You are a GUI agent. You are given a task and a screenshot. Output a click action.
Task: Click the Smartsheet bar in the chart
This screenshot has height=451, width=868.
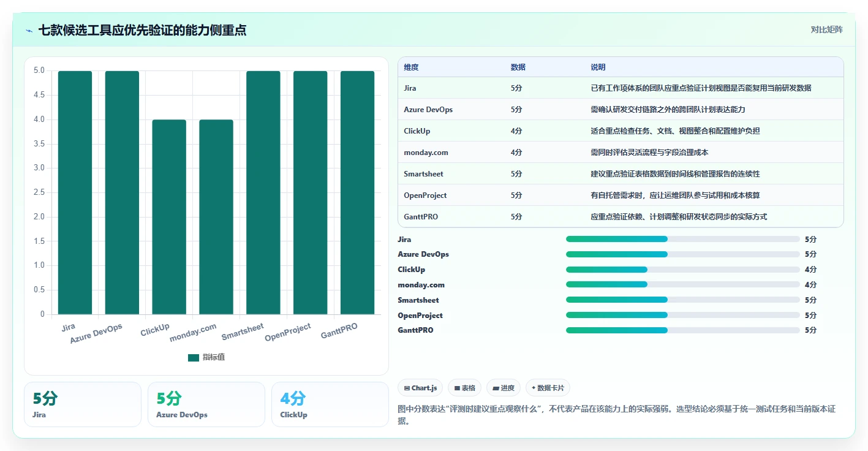(x=263, y=192)
